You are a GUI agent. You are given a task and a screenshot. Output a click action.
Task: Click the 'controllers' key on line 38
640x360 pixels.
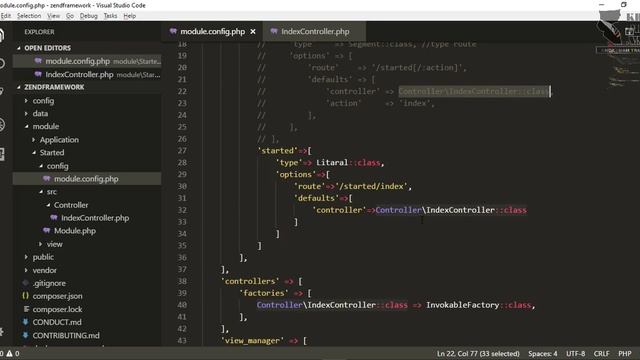pos(250,281)
